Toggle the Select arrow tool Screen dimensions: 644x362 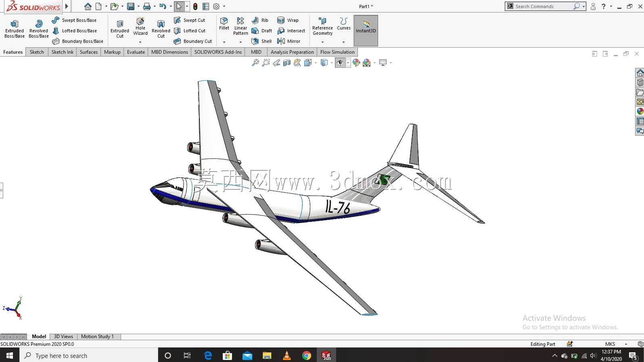(x=179, y=6)
